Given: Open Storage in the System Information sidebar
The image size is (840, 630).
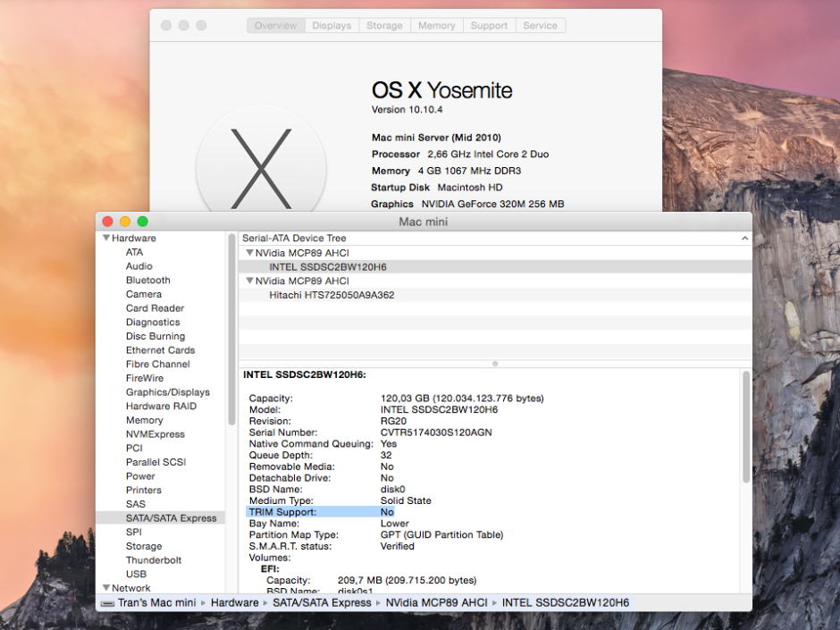Looking at the screenshot, I should 144,546.
